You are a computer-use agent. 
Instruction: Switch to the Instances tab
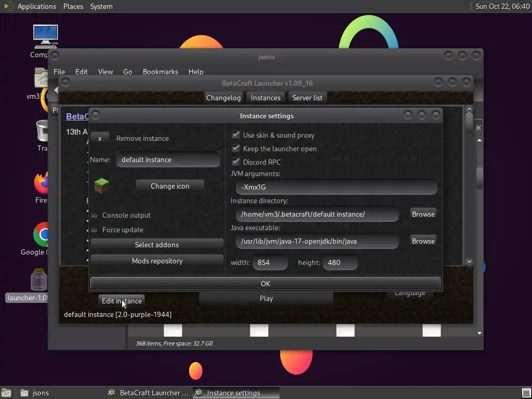(265, 98)
